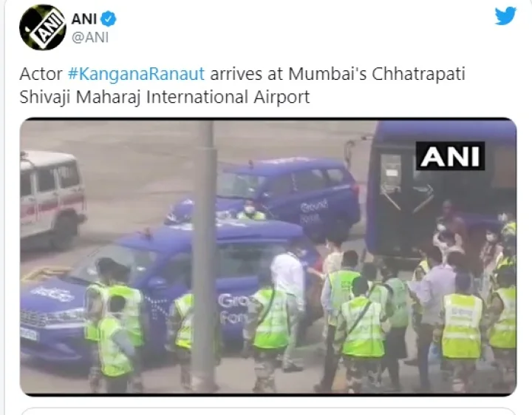532x415 pixels.
Task: Click the blue verified badge beside ANI
Action: pyautogui.click(x=109, y=18)
